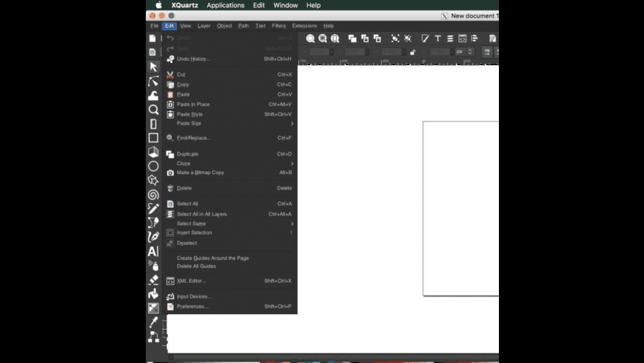Screen dimensions: 644x363
Task: Open the Object menu
Action: pyautogui.click(x=224, y=26)
